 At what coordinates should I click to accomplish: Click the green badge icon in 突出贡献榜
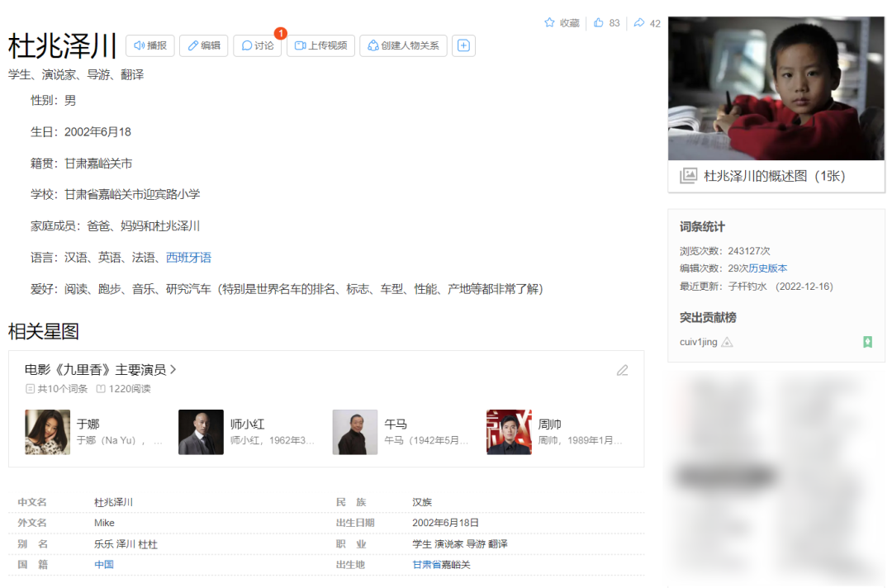pyautogui.click(x=867, y=342)
